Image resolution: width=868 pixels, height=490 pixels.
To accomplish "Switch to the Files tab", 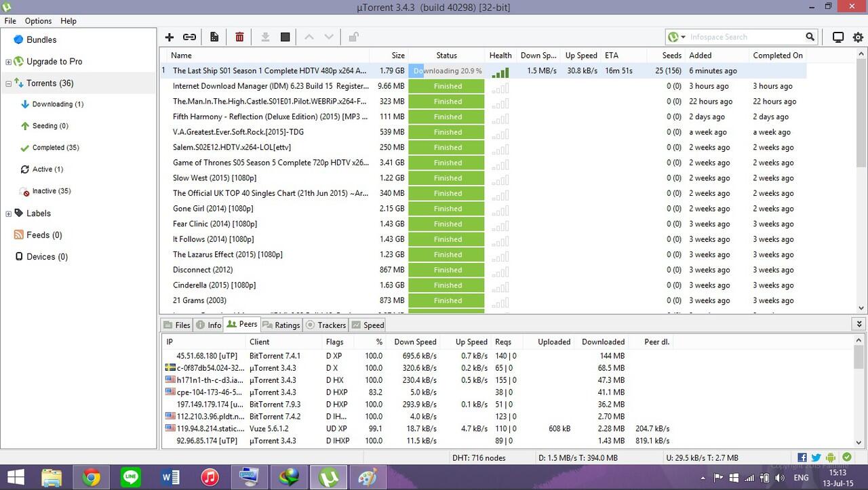I will click(x=176, y=325).
